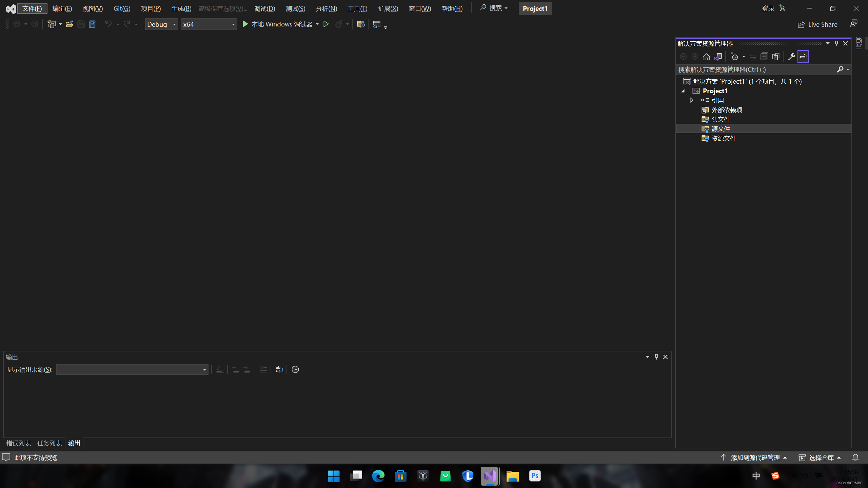Pin the Solution Explorer panel
This screenshot has height=488, width=868.
836,43
